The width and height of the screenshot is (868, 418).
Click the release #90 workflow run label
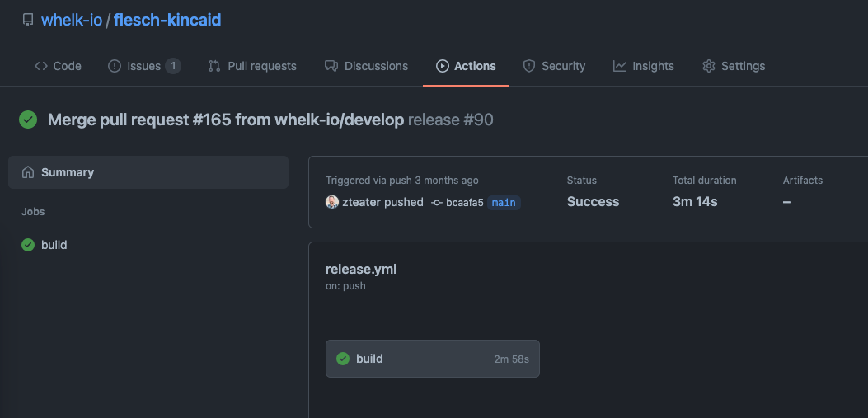click(x=451, y=120)
